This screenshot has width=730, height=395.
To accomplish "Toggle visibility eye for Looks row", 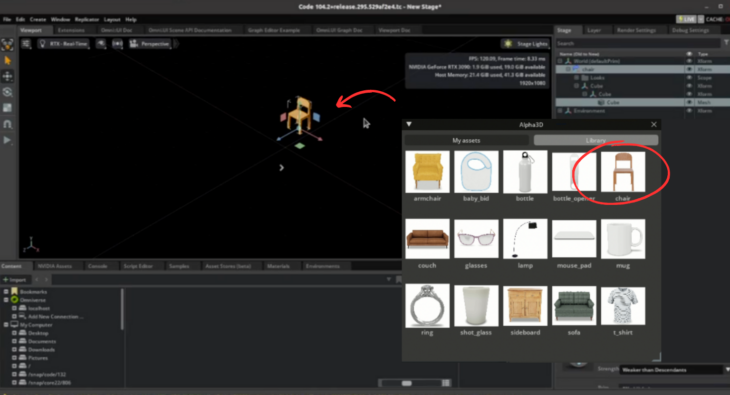I will tap(689, 77).
